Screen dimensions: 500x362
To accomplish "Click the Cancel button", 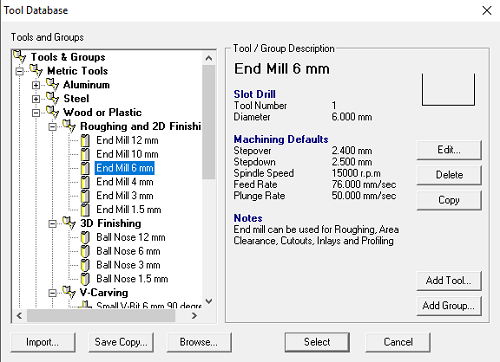I will click(x=398, y=342).
